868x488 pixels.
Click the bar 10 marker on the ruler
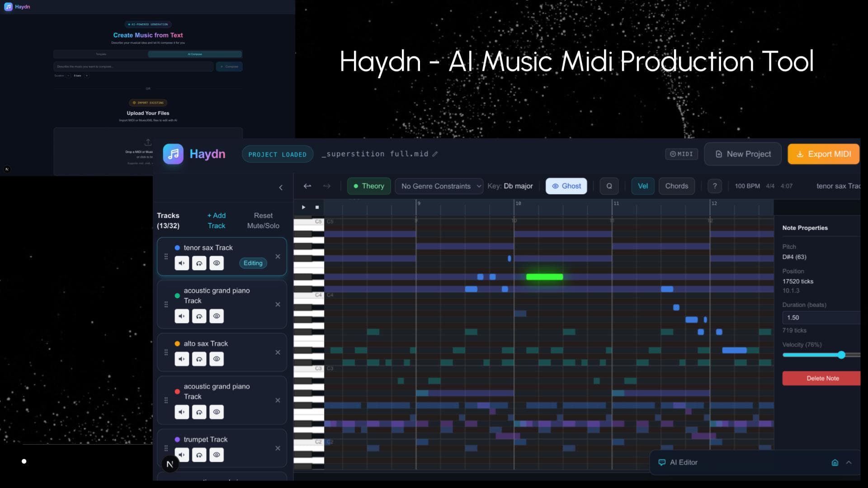coord(518,203)
